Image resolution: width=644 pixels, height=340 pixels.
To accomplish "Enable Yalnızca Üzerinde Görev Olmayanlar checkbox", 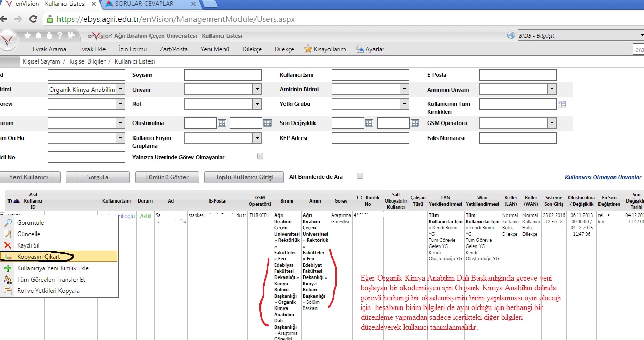I will coord(260,156).
